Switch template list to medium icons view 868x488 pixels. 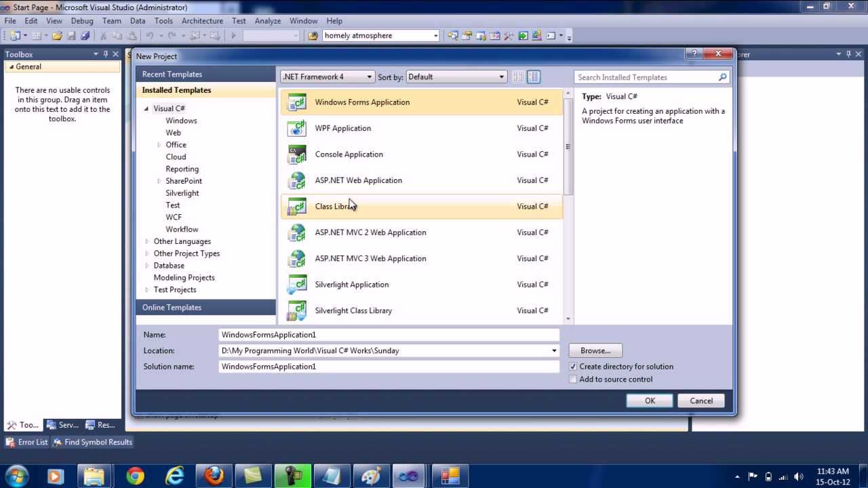pos(534,77)
